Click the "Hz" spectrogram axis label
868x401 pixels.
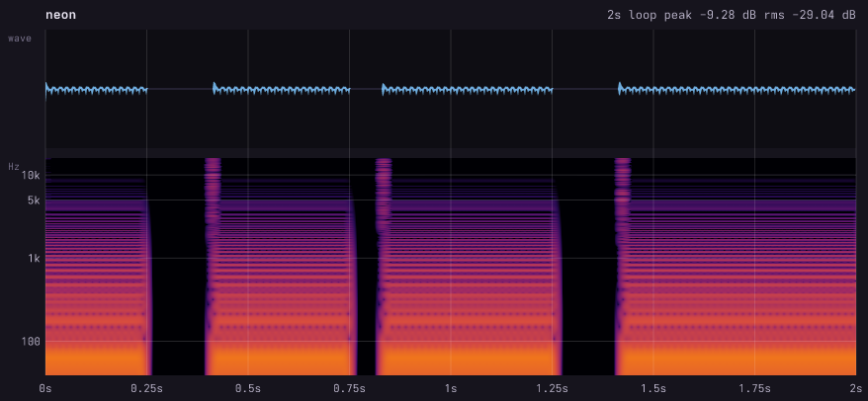click(14, 166)
